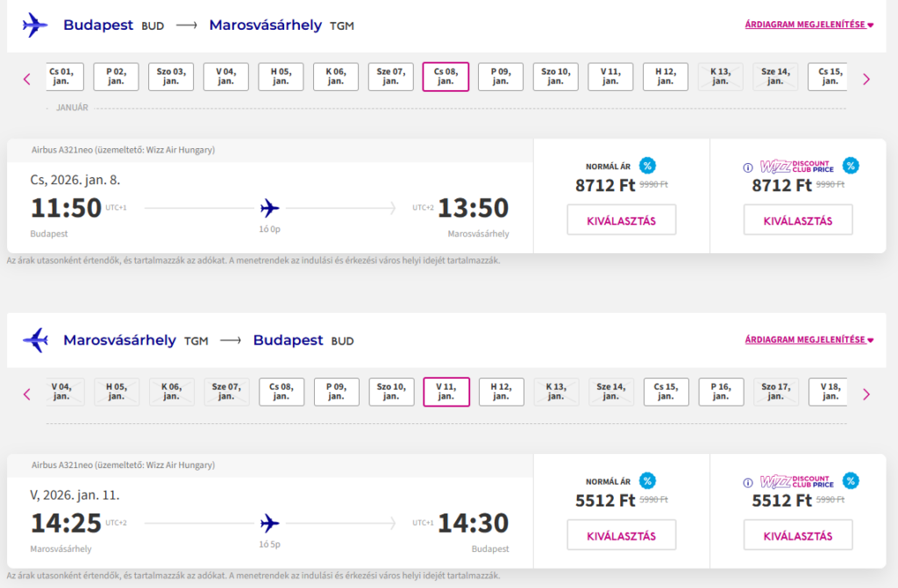
Task: Click percent badge next to return Normál ár
Action: 647,480
